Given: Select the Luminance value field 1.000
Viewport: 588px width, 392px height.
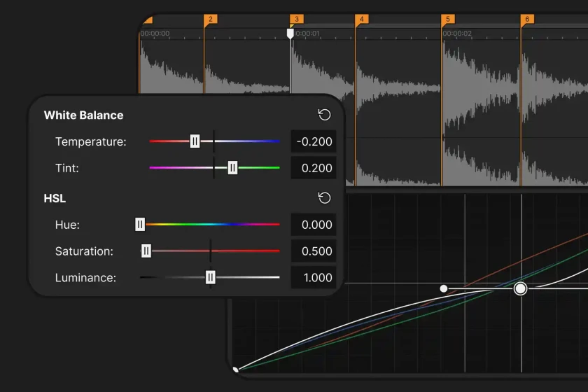Looking at the screenshot, I should [x=314, y=278].
